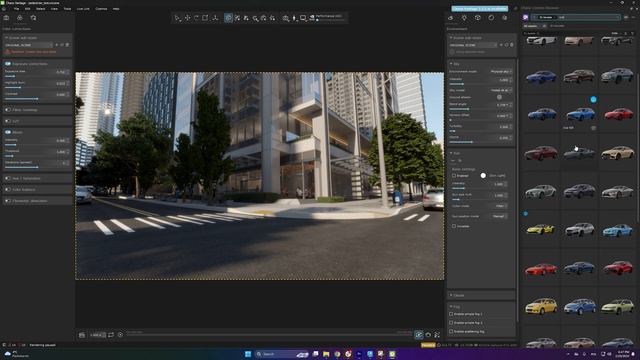Delete sub-state trash icon in Environment panel
The height and width of the screenshot is (360, 640).
511,45
